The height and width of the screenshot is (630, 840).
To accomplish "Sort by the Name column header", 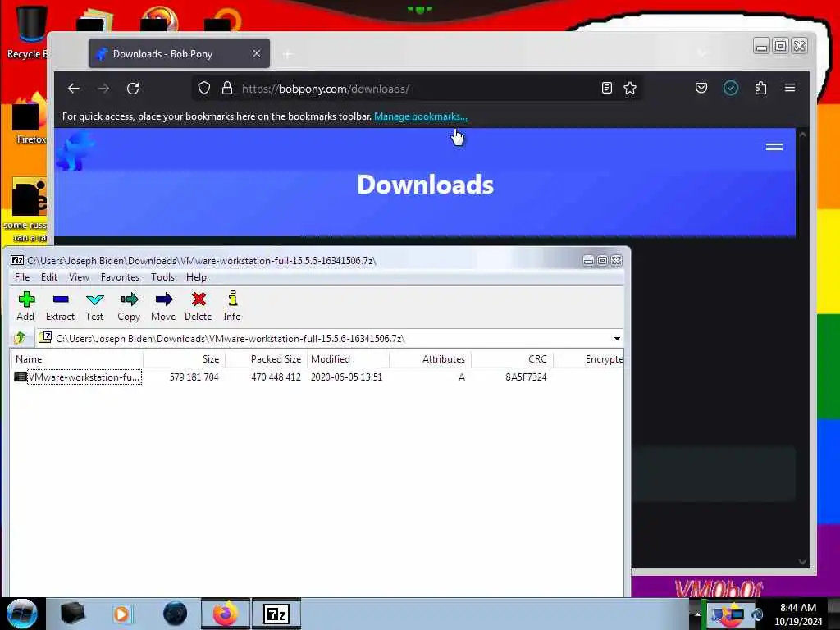I will 76,359.
